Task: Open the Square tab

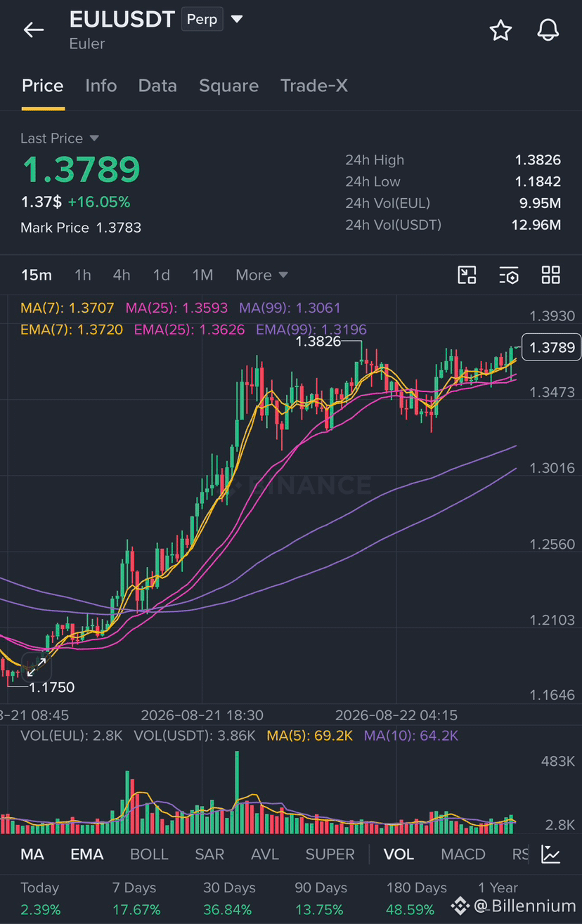Action: tap(228, 86)
